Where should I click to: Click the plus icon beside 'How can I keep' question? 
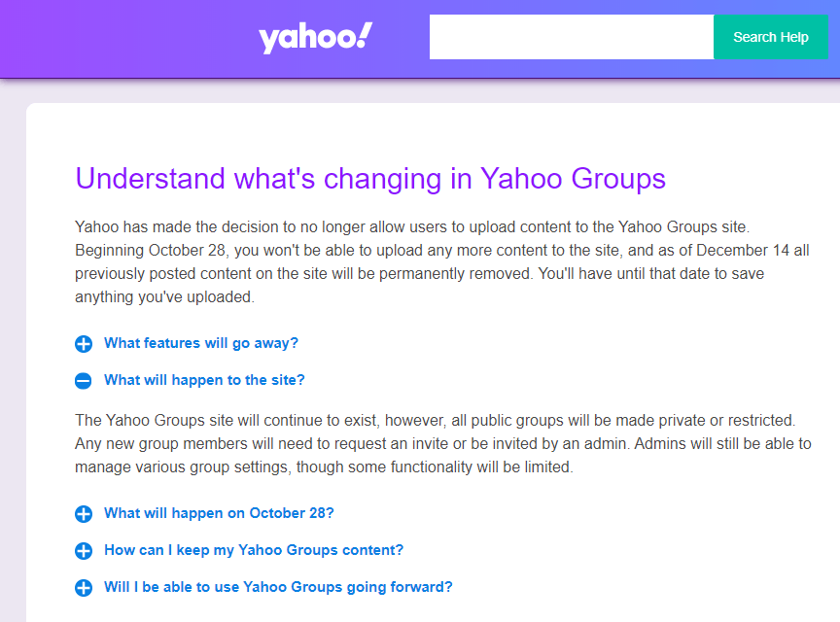click(x=84, y=551)
